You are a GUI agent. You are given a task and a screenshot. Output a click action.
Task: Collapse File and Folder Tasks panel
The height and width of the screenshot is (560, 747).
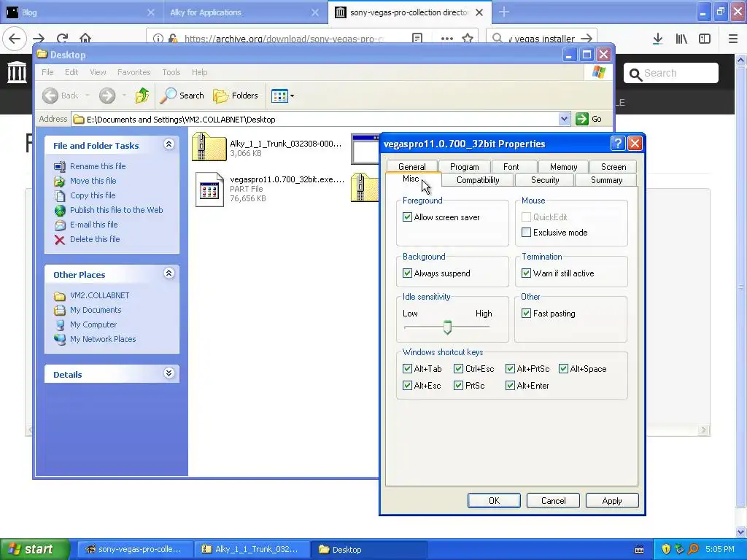(x=169, y=144)
